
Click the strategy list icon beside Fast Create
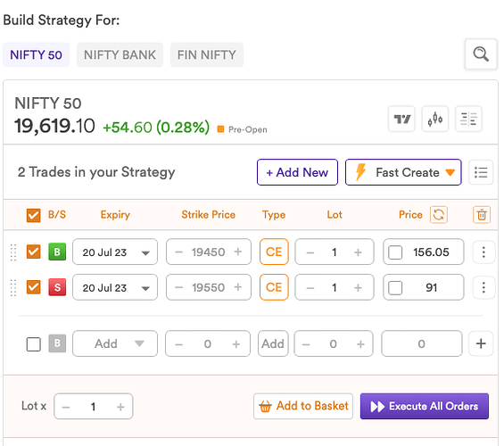(x=481, y=172)
